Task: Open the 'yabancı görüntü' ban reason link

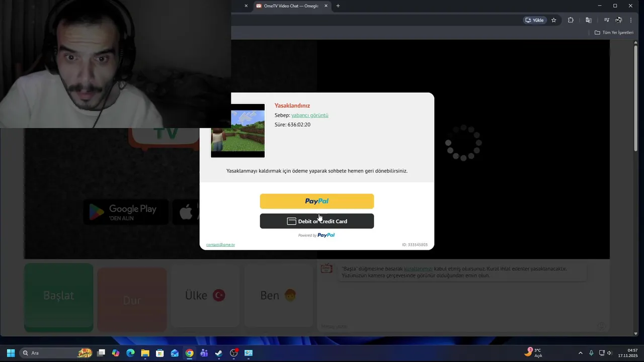Action: pos(310,115)
